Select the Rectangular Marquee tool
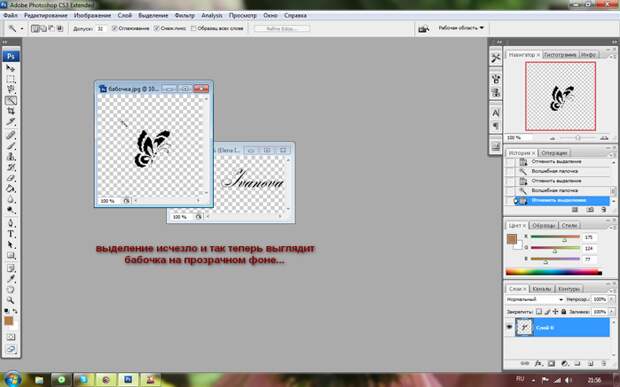Screen dimensions: 620x387 (11, 79)
